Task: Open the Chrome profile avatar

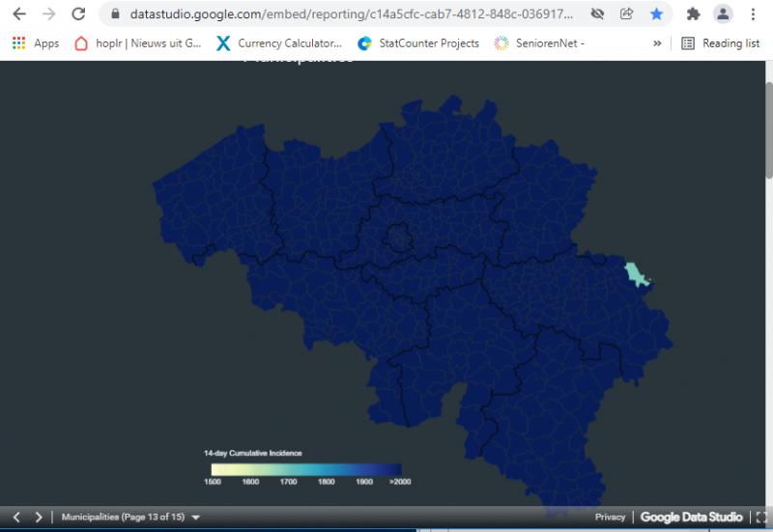Action: [723, 14]
